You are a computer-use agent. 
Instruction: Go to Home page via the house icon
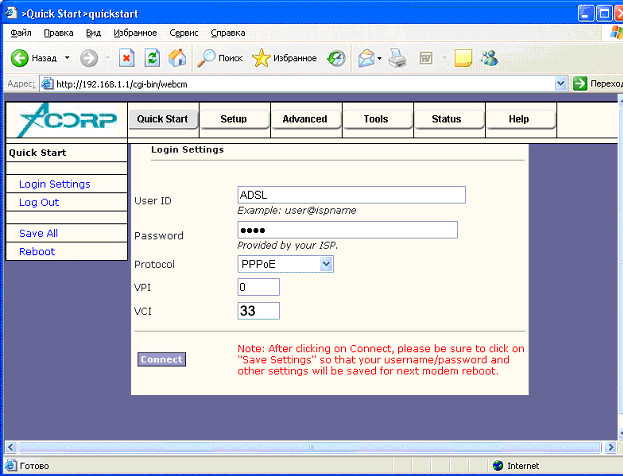click(x=177, y=58)
